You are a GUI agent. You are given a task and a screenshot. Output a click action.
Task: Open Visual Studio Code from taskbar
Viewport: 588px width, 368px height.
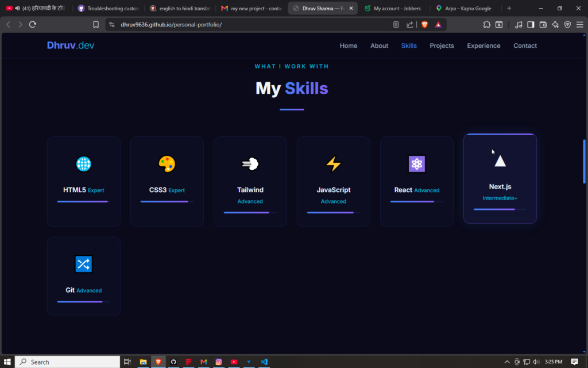pos(264,362)
